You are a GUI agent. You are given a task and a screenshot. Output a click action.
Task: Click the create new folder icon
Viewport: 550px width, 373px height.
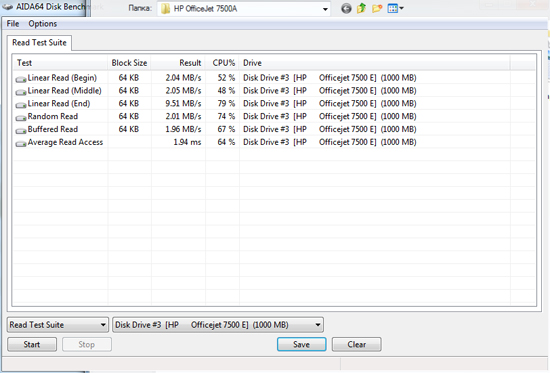pyautogui.click(x=377, y=8)
